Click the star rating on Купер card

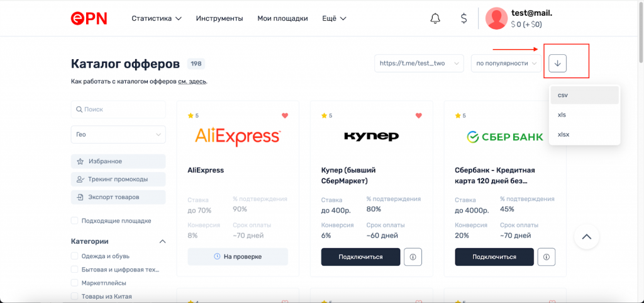pyautogui.click(x=326, y=115)
